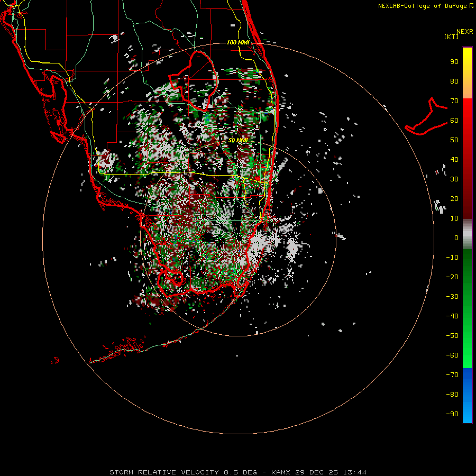Screen dimensions: 476x476
Task: Click the positive 30 scale value
Action: 454,179
